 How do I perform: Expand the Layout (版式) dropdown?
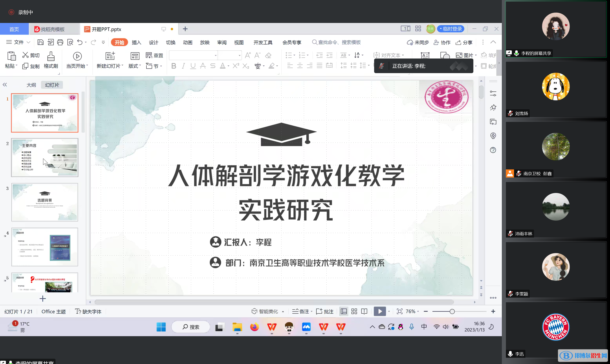click(140, 65)
